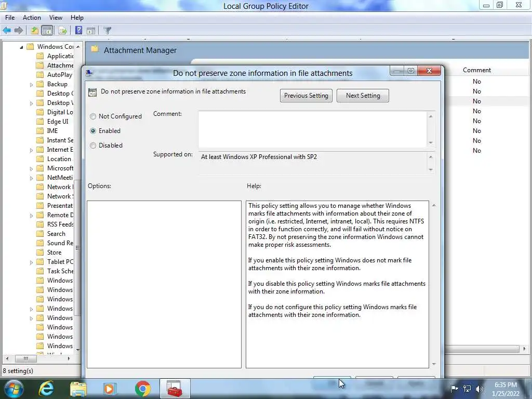Click the Sound Recorder folder icon
Image resolution: width=532 pixels, height=399 pixels.
[x=40, y=243]
